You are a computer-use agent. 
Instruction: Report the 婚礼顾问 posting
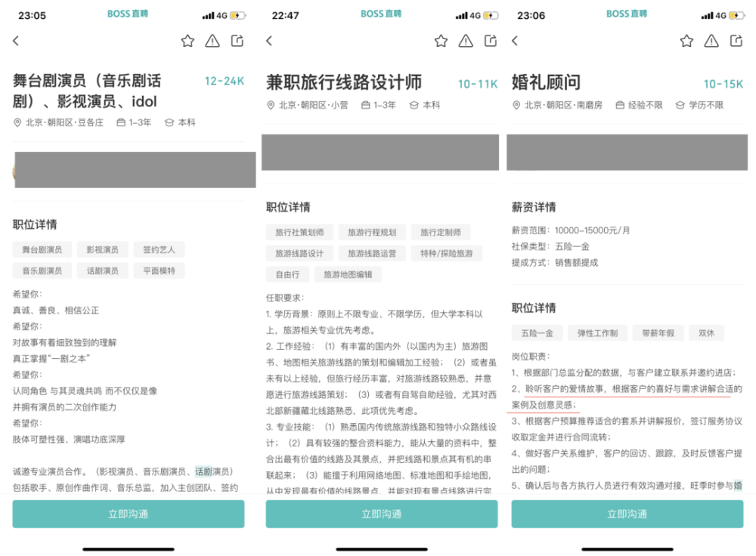pos(711,41)
